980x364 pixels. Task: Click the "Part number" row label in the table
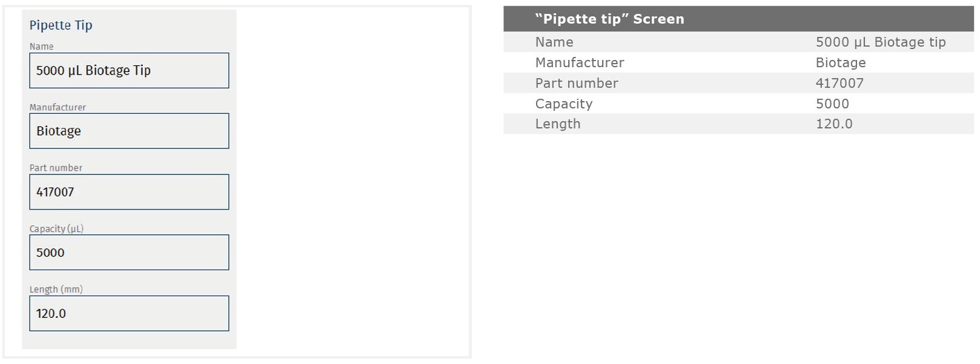[x=576, y=83]
